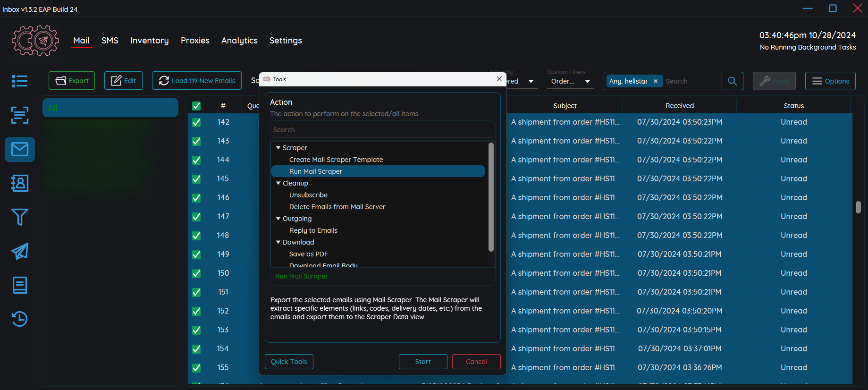Open the history clock sidebar icon
The width and height of the screenshot is (868, 390).
[x=20, y=319]
